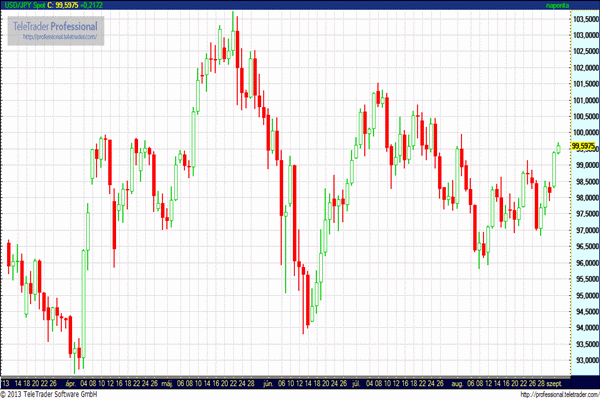
Task: Select the szept month marker on time axis
Action: [556, 382]
